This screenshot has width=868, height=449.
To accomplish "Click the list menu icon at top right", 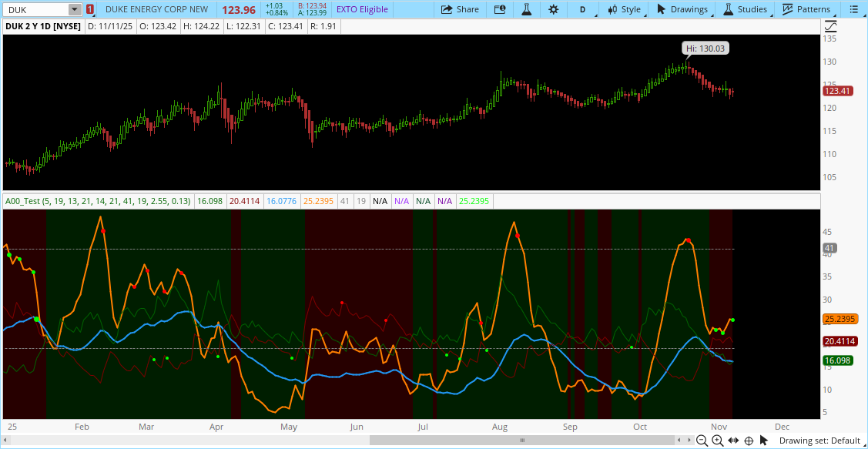I will [x=852, y=9].
